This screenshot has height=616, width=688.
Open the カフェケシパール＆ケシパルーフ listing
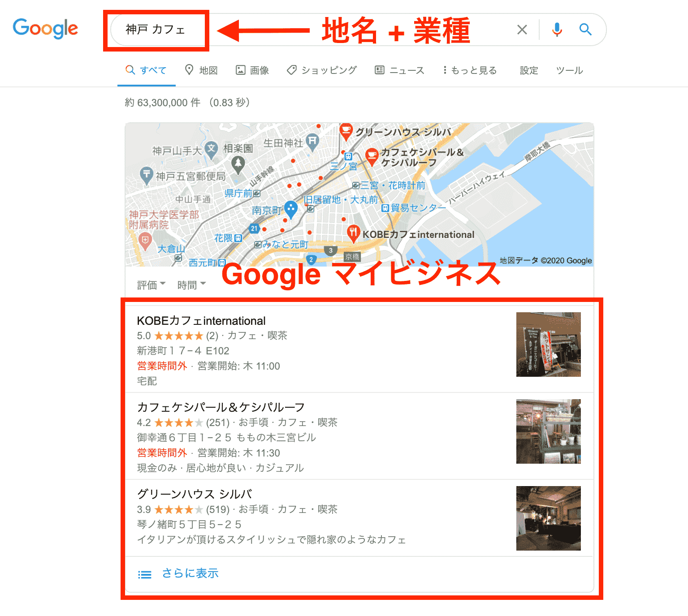[x=221, y=407]
